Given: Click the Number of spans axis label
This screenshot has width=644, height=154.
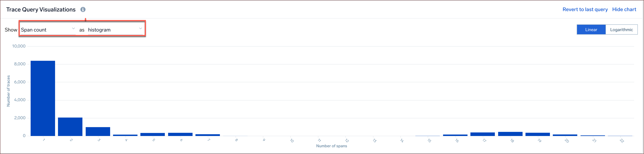Looking at the screenshot, I should pyautogui.click(x=331, y=146).
